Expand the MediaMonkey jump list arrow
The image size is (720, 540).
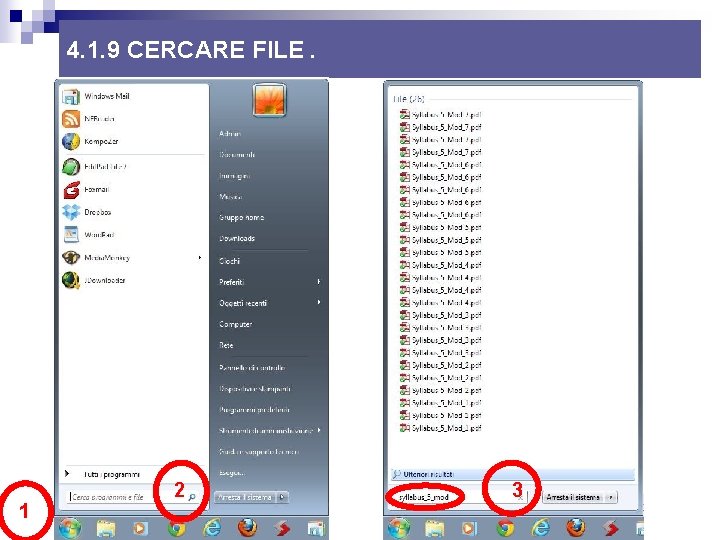200,258
